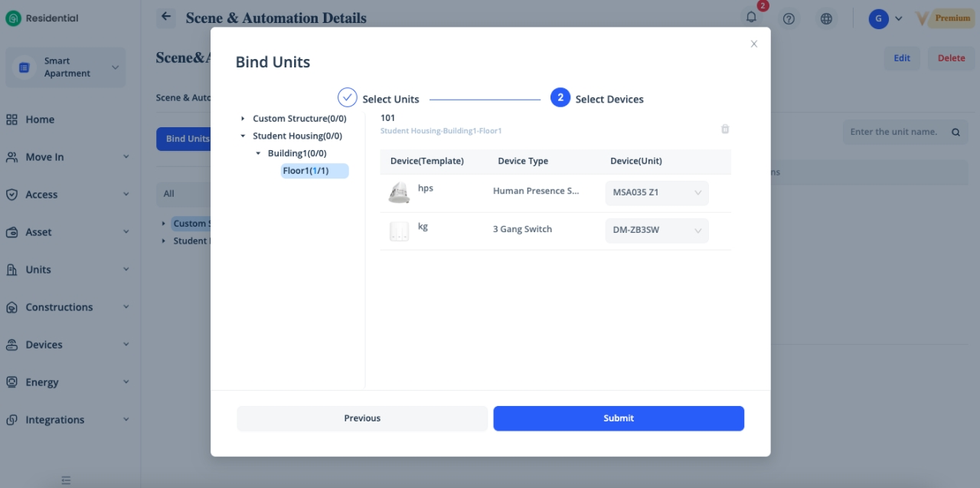The image size is (980, 488).
Task: Click the sidebar collapse icon at bottom
Action: pos(66,480)
